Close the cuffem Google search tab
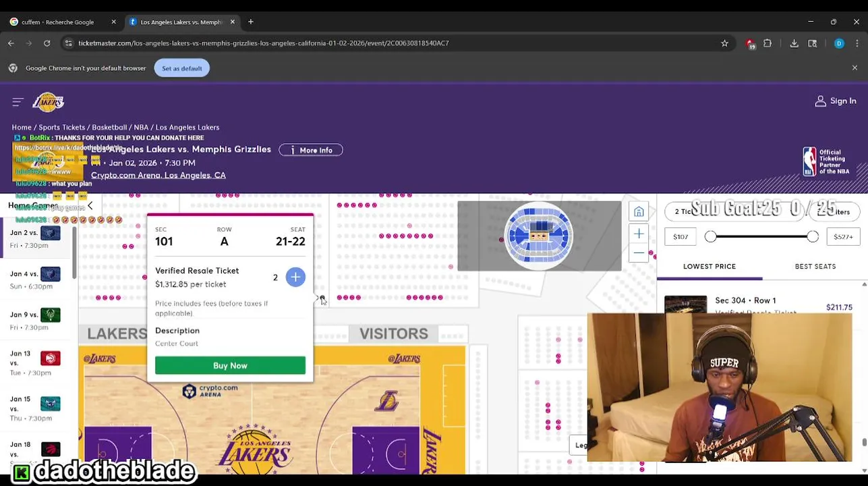This screenshot has height=486, width=868. [x=113, y=22]
